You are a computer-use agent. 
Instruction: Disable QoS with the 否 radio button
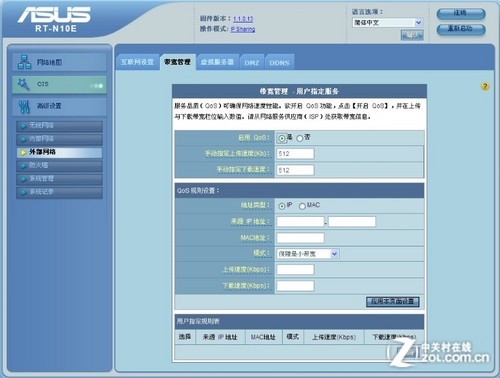tap(300, 138)
